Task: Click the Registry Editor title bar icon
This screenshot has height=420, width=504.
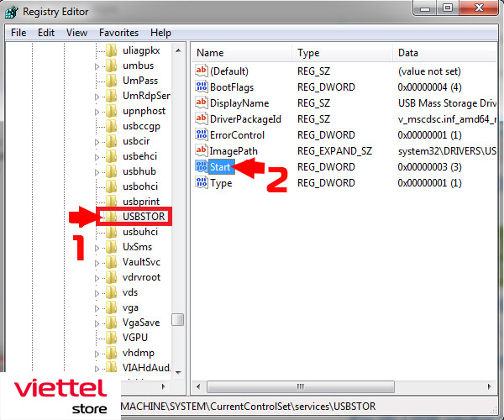Action: coord(12,12)
